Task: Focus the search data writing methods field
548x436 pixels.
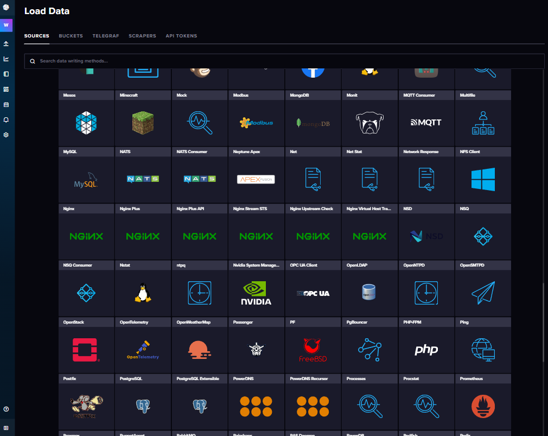Action: [x=284, y=61]
